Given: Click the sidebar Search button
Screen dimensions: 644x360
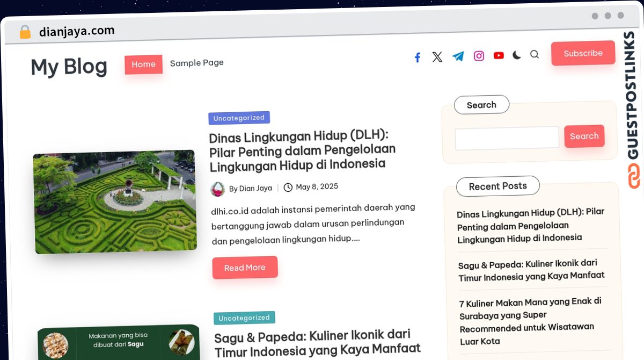Looking at the screenshot, I should point(584,136).
